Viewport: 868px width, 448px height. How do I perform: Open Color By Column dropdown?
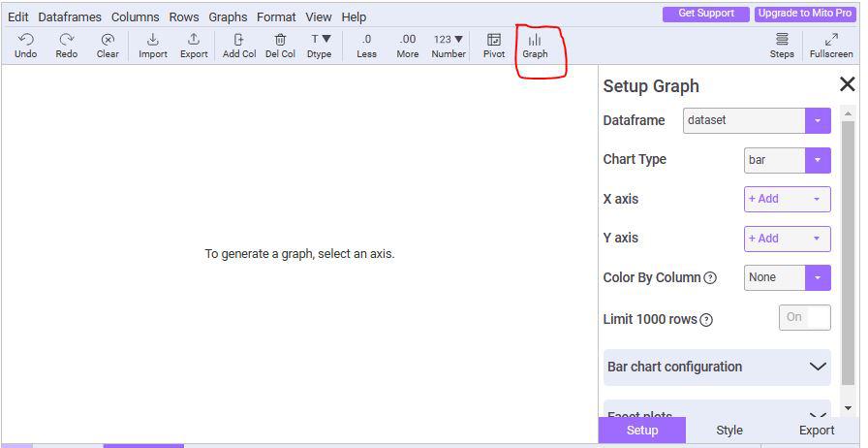pyautogui.click(x=788, y=277)
